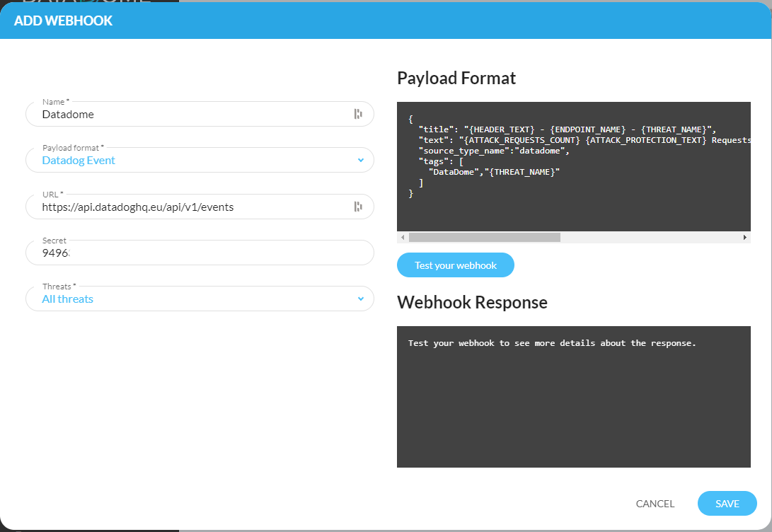Click the URL input with datadoghq address
Image resolution: width=772 pixels, height=532 pixels.
pos(200,207)
